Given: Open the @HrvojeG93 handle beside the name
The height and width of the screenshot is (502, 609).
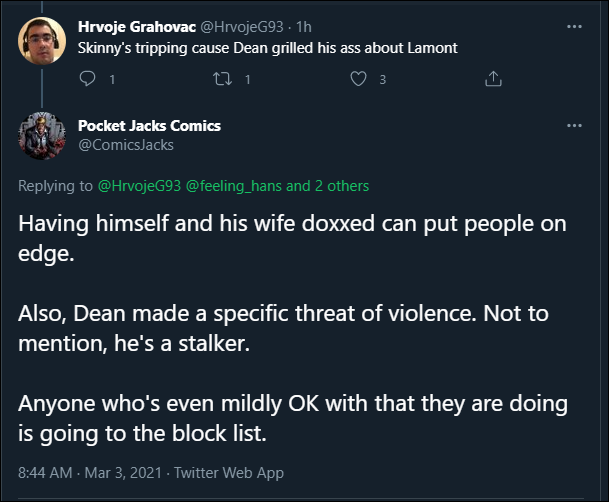Looking at the screenshot, I should tap(242, 27).
